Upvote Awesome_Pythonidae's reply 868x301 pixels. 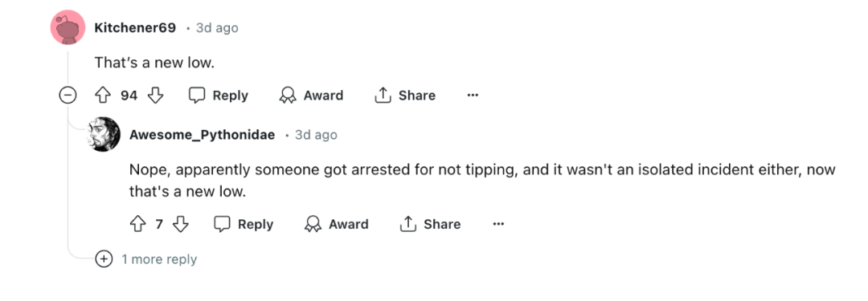[x=137, y=224]
